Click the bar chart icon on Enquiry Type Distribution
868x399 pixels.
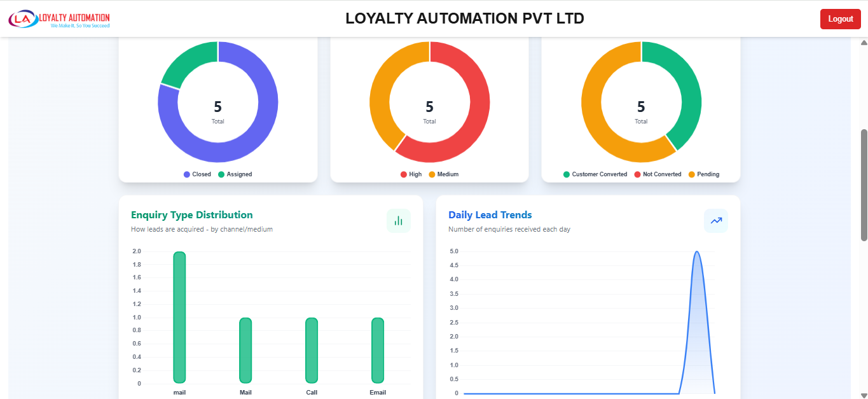(398, 220)
